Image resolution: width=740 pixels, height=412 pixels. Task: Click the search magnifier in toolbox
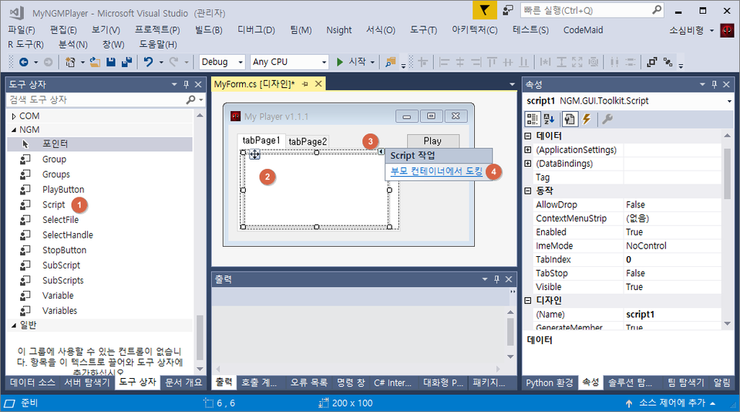[190, 100]
